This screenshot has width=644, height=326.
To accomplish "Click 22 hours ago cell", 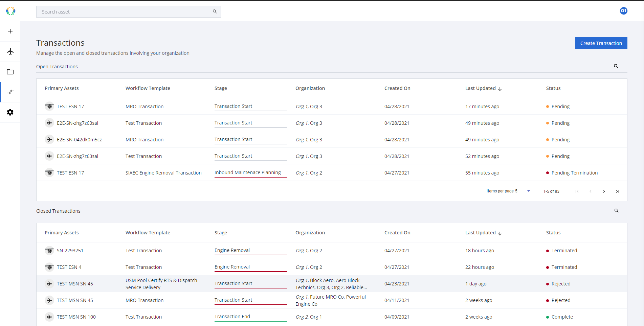I will [480, 267].
